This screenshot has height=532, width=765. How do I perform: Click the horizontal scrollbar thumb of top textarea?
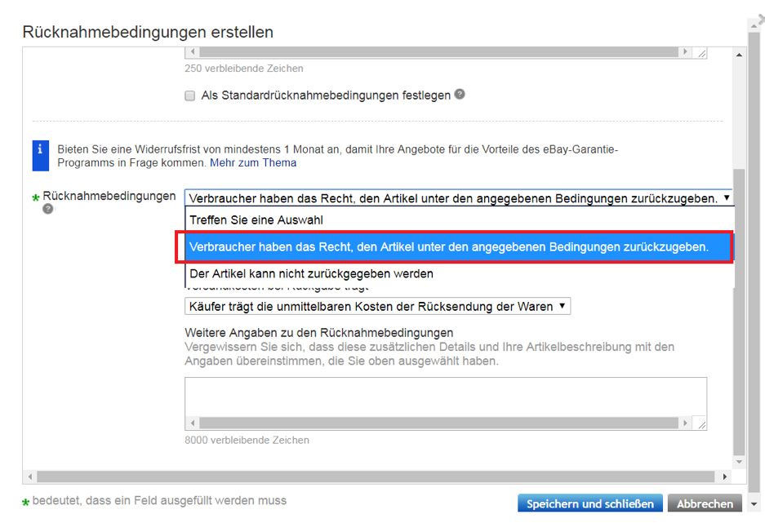coord(438,51)
